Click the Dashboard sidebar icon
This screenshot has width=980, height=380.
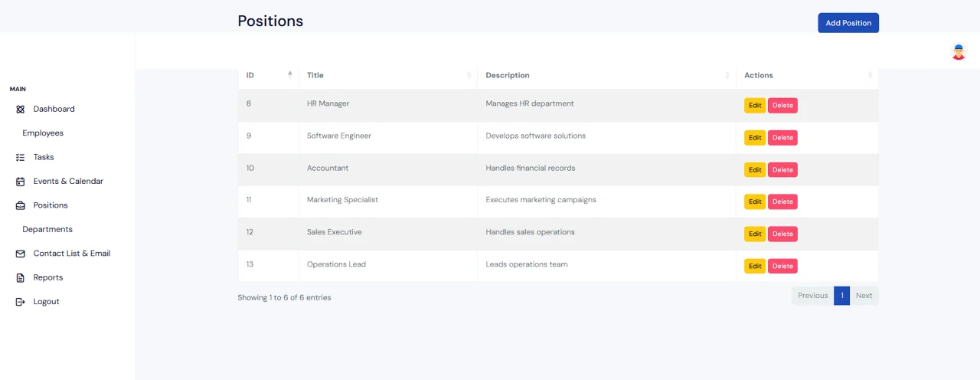[21, 110]
